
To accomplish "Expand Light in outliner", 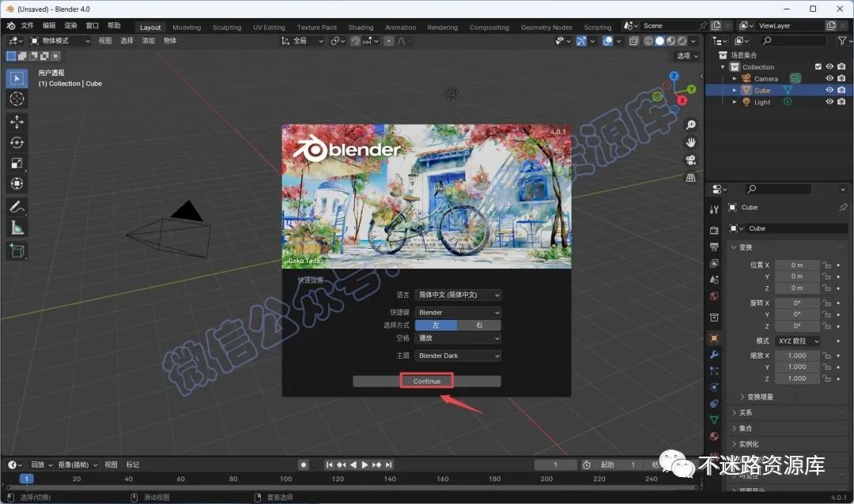I will pos(734,102).
